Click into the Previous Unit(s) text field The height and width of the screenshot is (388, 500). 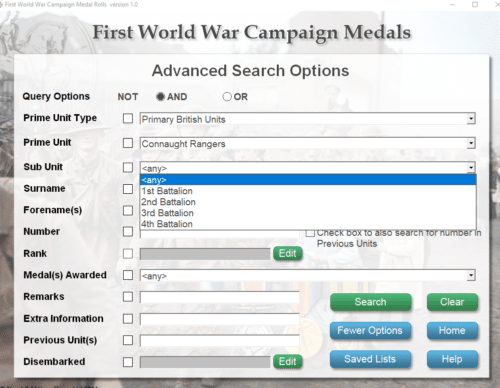[x=220, y=340]
